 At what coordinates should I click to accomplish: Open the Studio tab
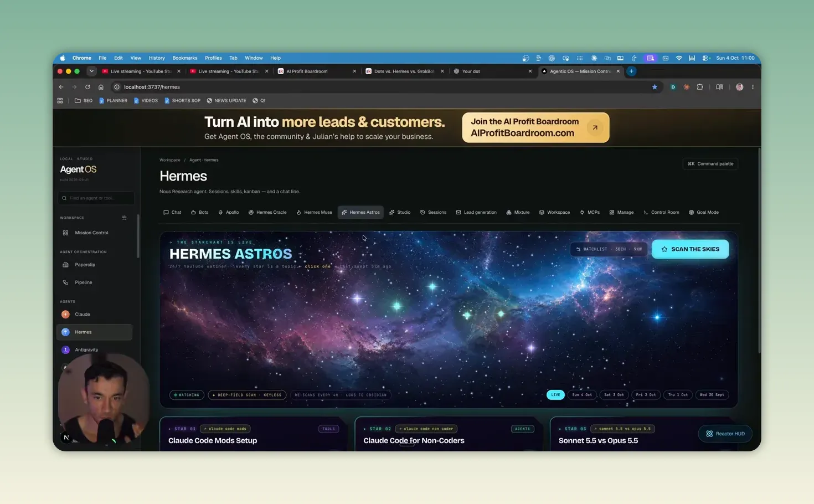[400, 212]
